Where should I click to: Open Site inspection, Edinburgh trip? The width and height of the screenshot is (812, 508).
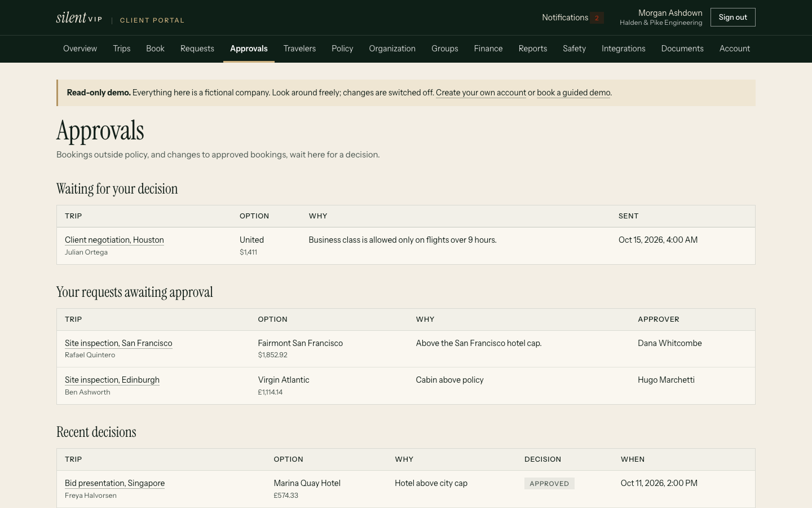tap(112, 380)
